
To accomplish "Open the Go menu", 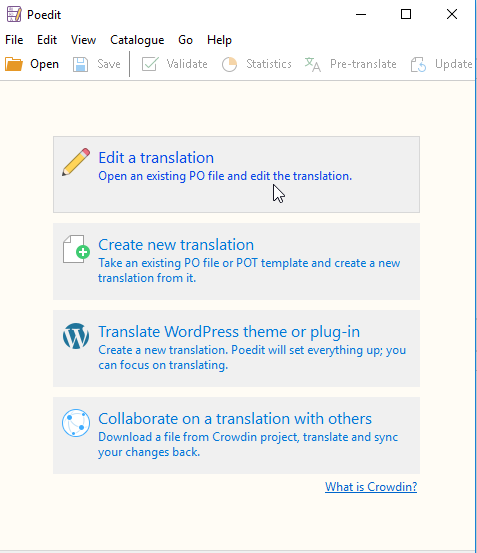I will point(185,40).
